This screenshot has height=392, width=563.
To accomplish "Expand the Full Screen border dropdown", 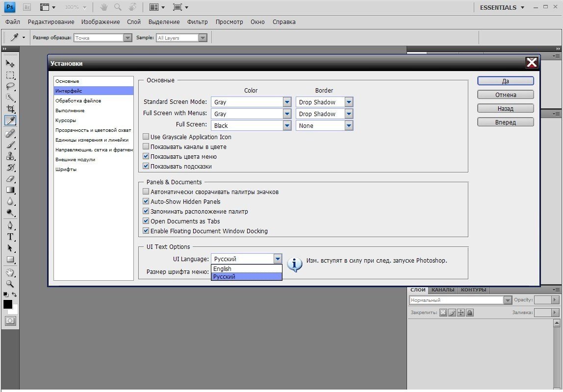I will tap(349, 126).
